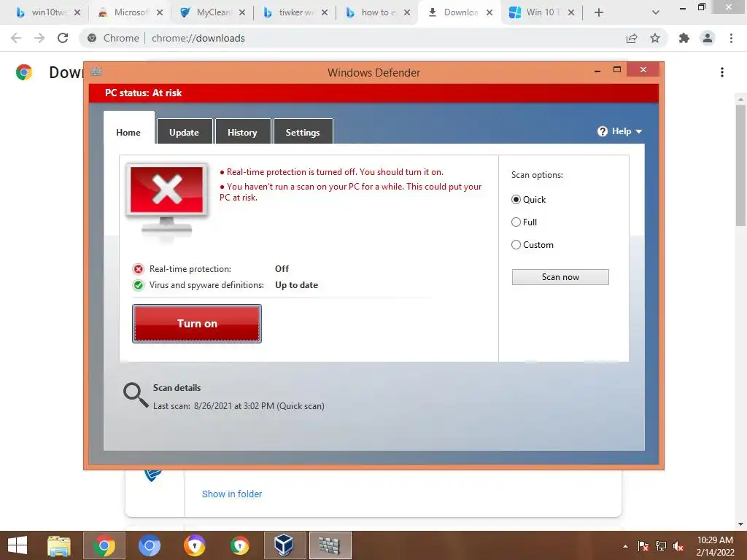
Task: Select the Full scan option
Action: (x=516, y=222)
